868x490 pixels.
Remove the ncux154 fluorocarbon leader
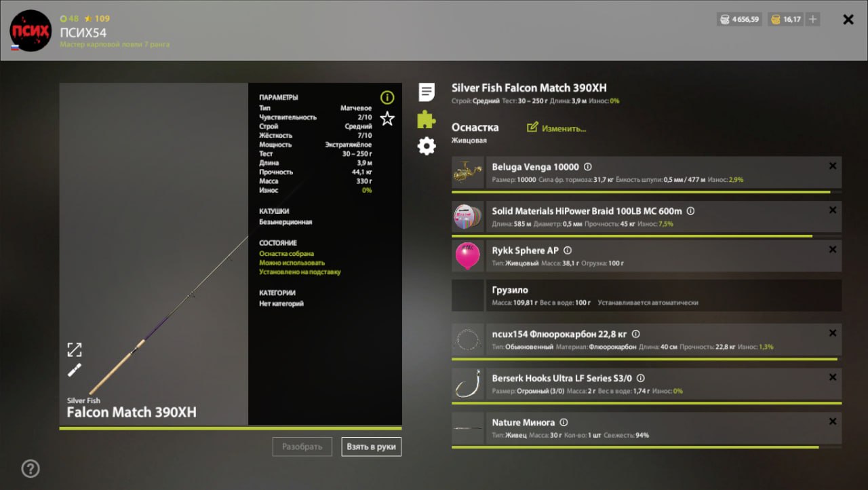[833, 333]
